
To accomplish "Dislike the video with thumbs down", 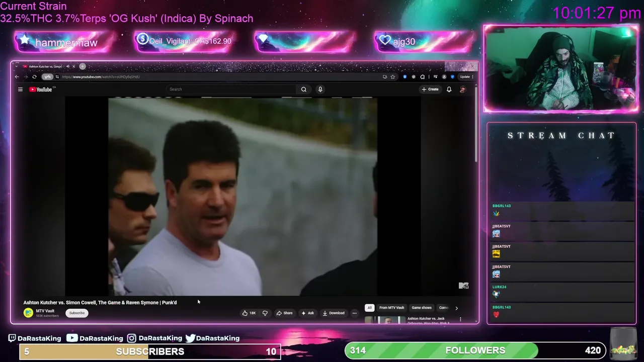I will [x=265, y=313].
